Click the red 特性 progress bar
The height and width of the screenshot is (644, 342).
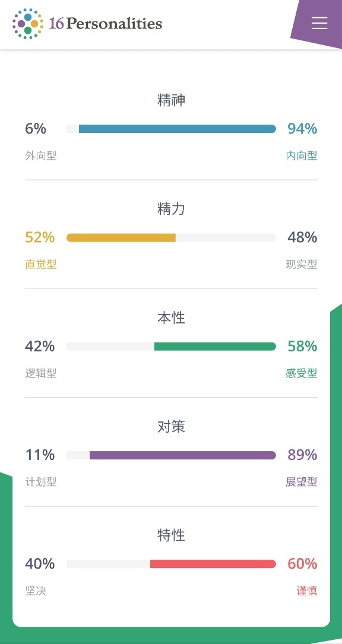[x=171, y=564]
